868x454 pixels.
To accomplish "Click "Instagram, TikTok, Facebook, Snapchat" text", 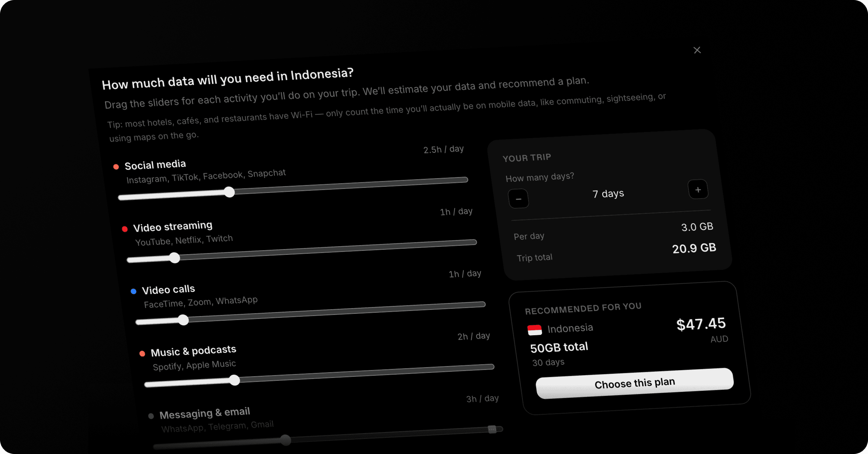I will point(206,176).
